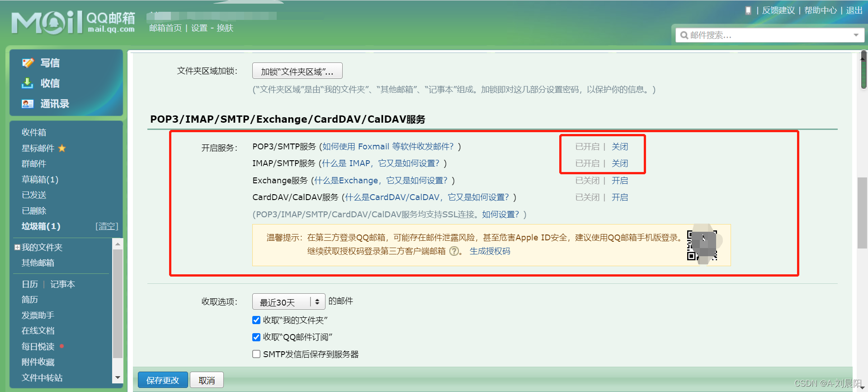Open 附件收藏 in sidebar
The image size is (868, 392).
[38, 362]
